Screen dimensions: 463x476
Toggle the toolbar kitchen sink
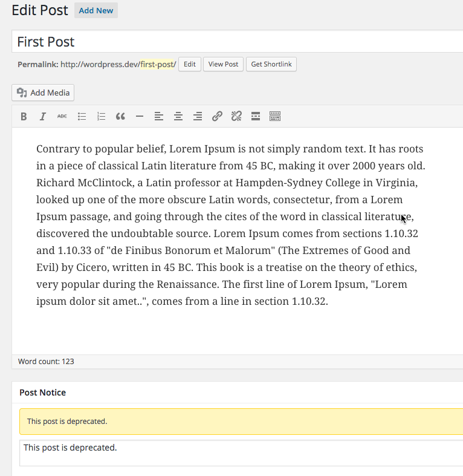pos(275,116)
